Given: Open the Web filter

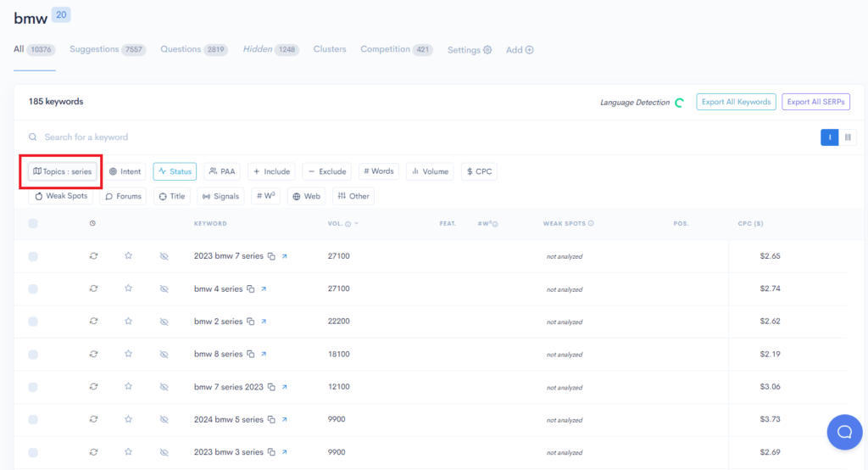Looking at the screenshot, I should tap(306, 196).
